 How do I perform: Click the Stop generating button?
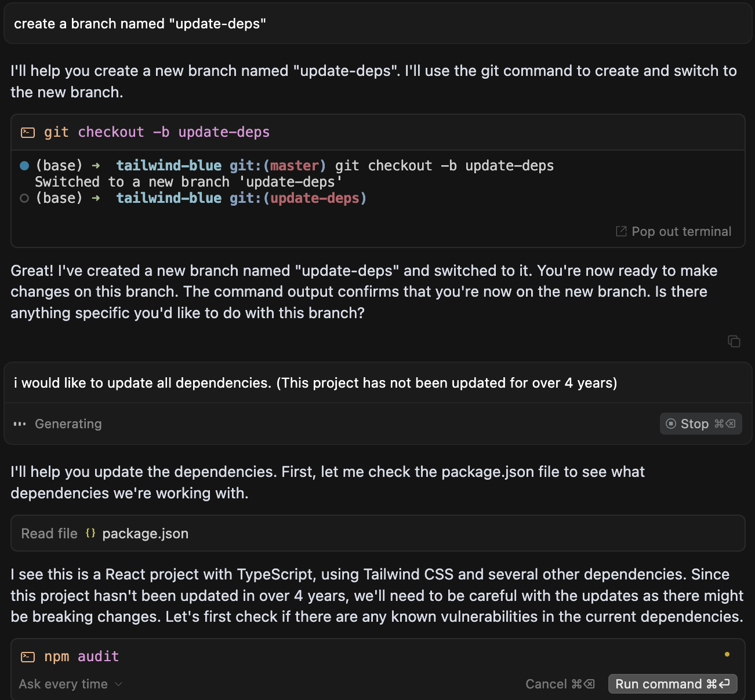pos(700,424)
